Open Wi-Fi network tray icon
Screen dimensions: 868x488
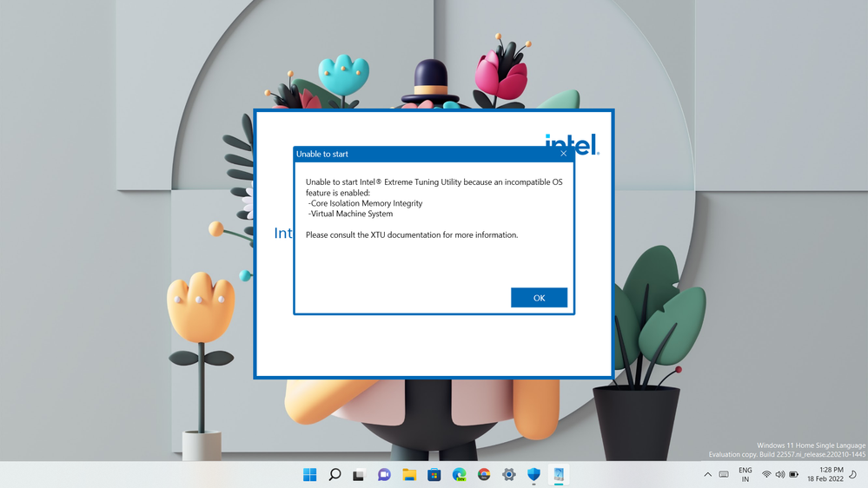click(766, 475)
